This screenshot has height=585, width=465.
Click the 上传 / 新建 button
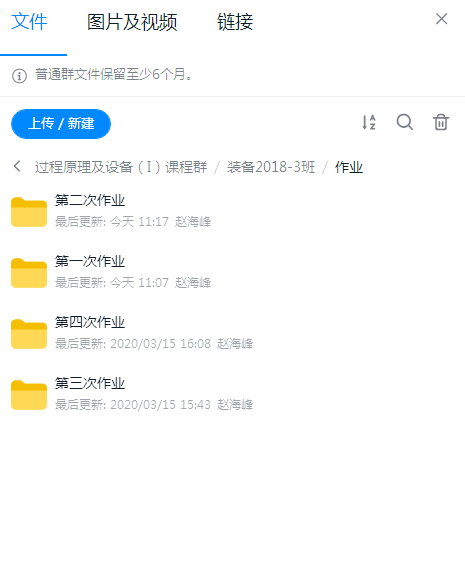(61, 123)
